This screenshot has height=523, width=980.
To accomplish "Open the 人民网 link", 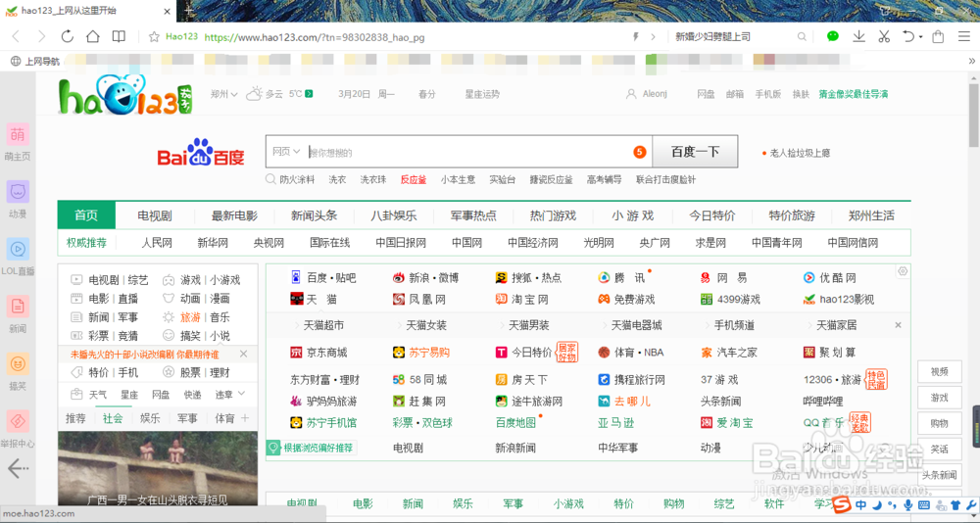I will tap(157, 243).
